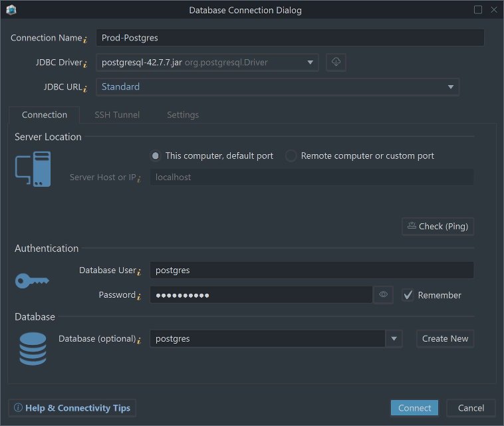Click info icon beside Password label
The height and width of the screenshot is (426, 504).
pyautogui.click(x=139, y=296)
